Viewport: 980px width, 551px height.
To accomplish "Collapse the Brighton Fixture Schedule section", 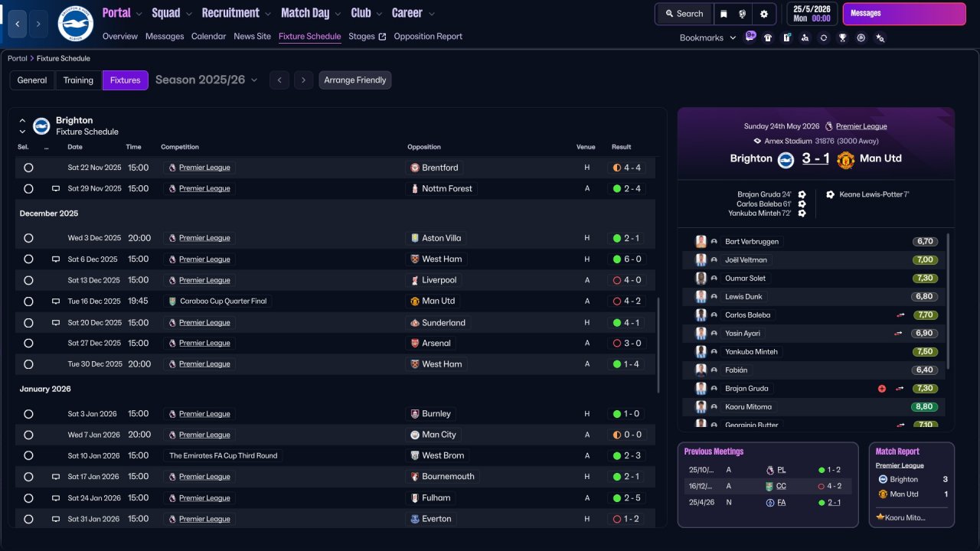I will pyautogui.click(x=22, y=121).
